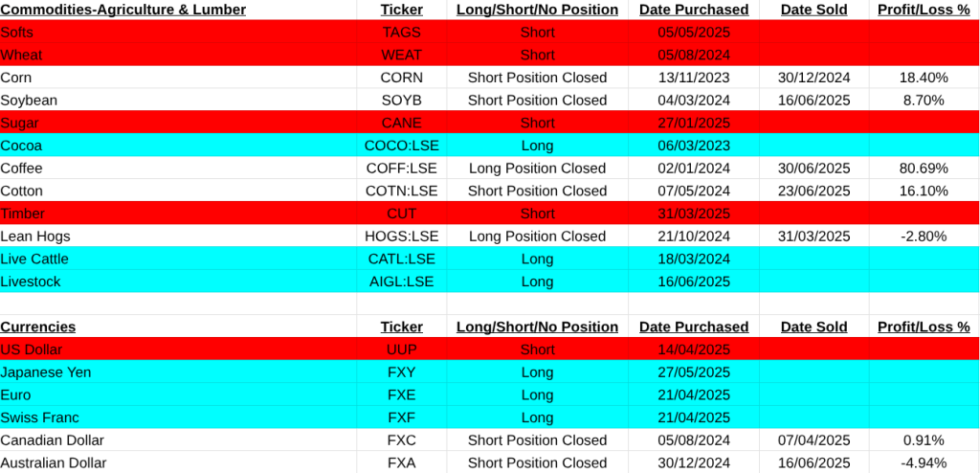Select the UUP ticker cell
The image size is (980, 473).
click(x=401, y=349)
